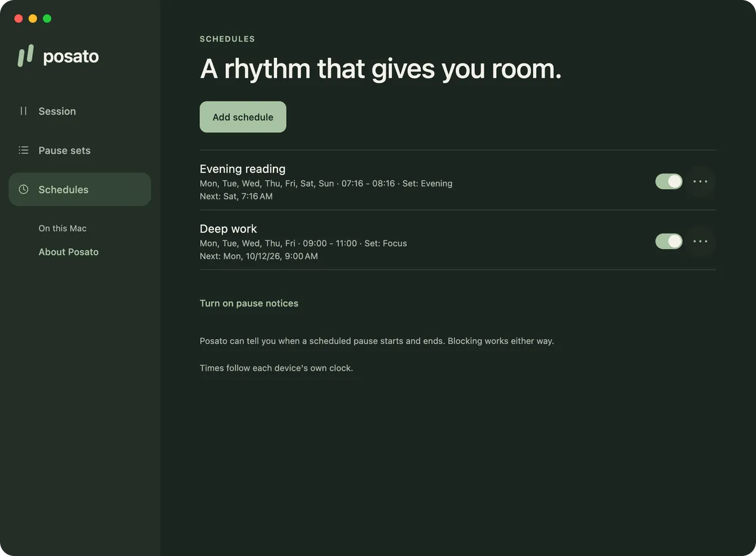The width and height of the screenshot is (756, 556).
Task: Turn on pause notices link
Action: 249,304
